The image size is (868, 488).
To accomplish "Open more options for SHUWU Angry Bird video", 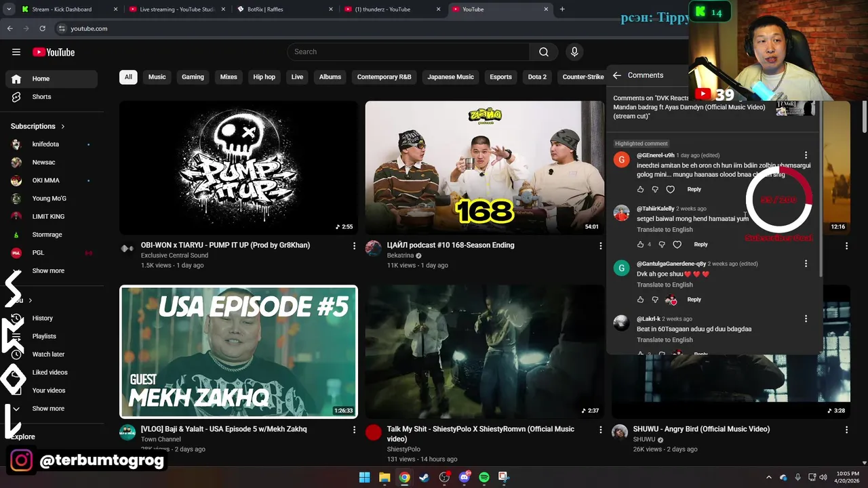I will (846, 430).
